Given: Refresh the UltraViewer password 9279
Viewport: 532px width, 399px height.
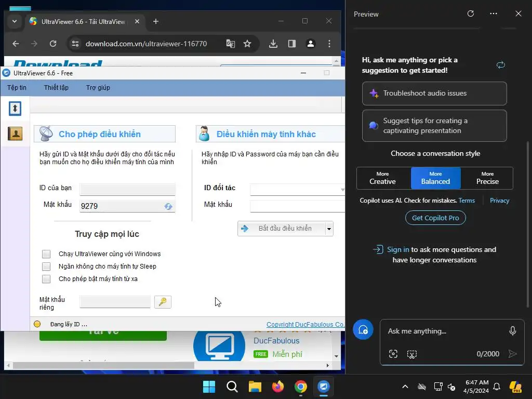Looking at the screenshot, I should 168,206.
